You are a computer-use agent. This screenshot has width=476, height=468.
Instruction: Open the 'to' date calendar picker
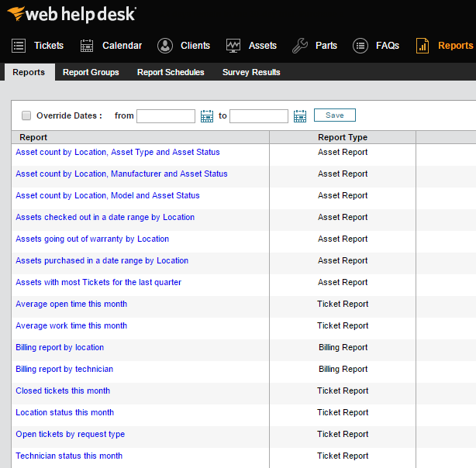tap(300, 116)
